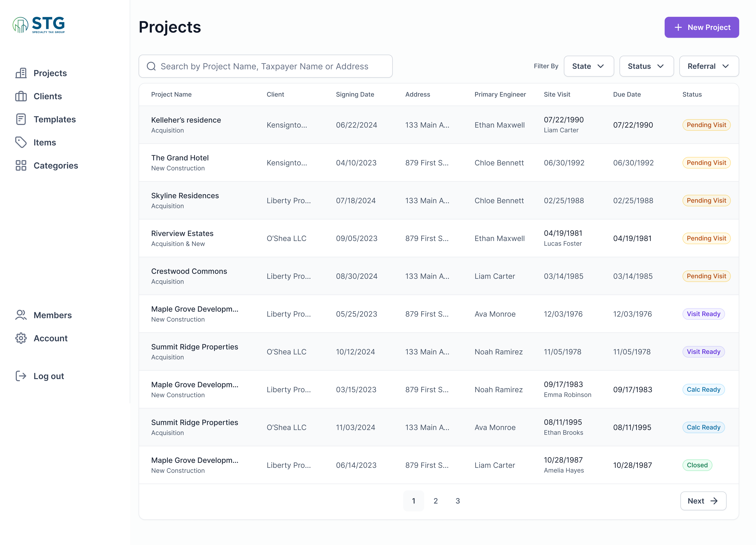Click the search magnifier icon

click(151, 66)
